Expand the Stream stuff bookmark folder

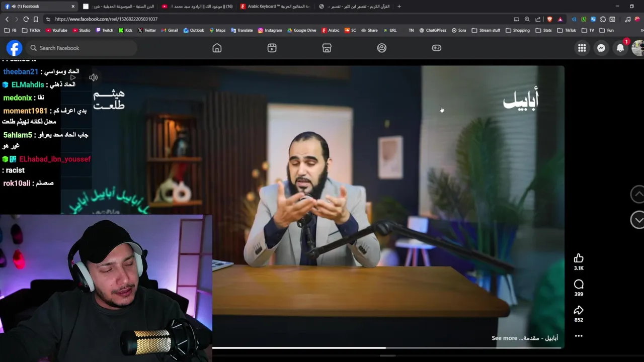coord(486,30)
